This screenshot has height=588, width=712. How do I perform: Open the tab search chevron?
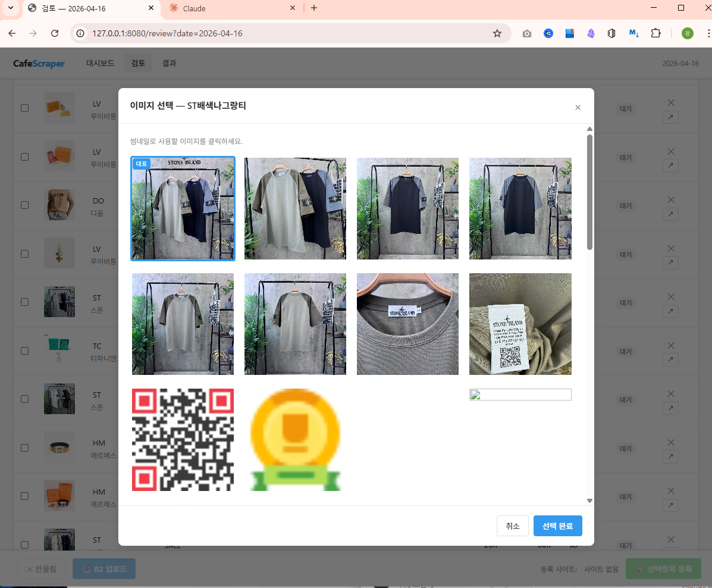pos(10,9)
